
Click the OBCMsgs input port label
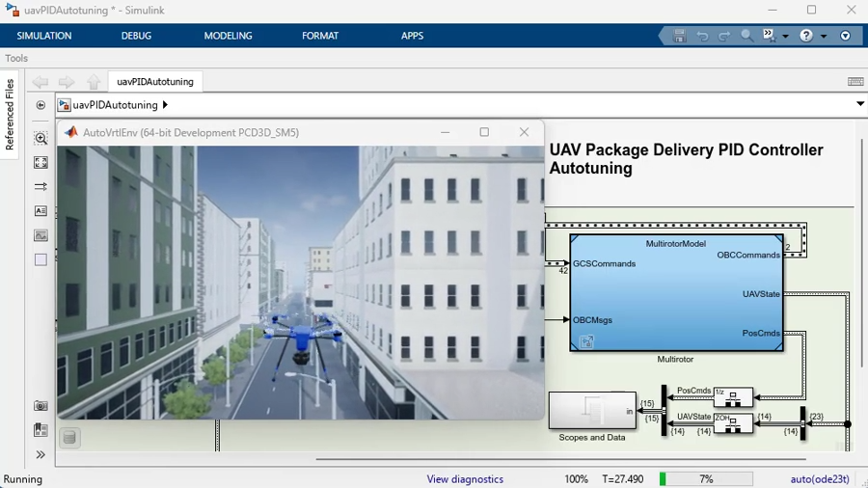click(x=592, y=320)
